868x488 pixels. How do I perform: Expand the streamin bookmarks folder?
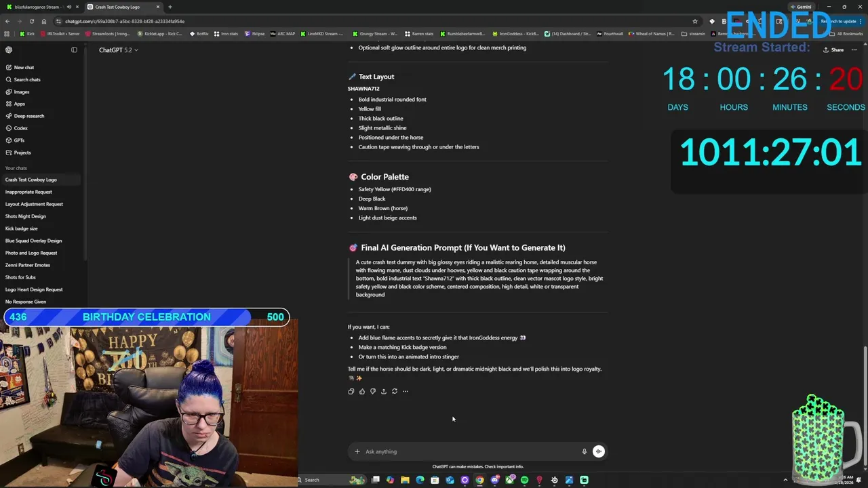(693, 33)
